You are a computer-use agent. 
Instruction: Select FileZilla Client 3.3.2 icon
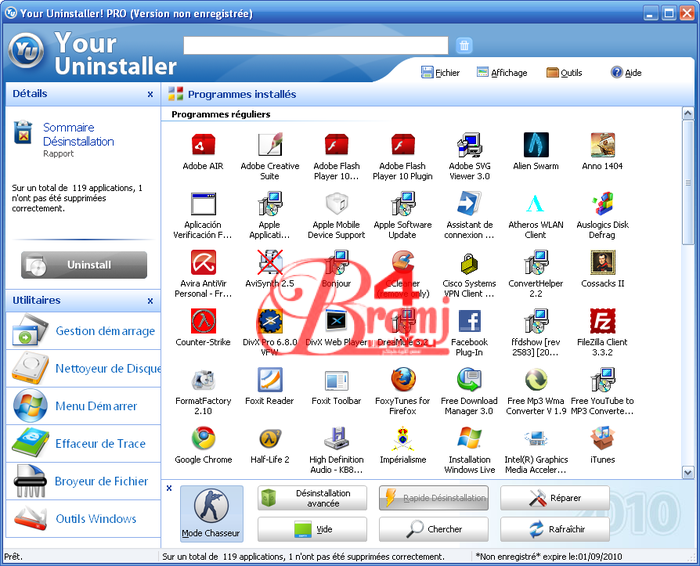pyautogui.click(x=602, y=321)
